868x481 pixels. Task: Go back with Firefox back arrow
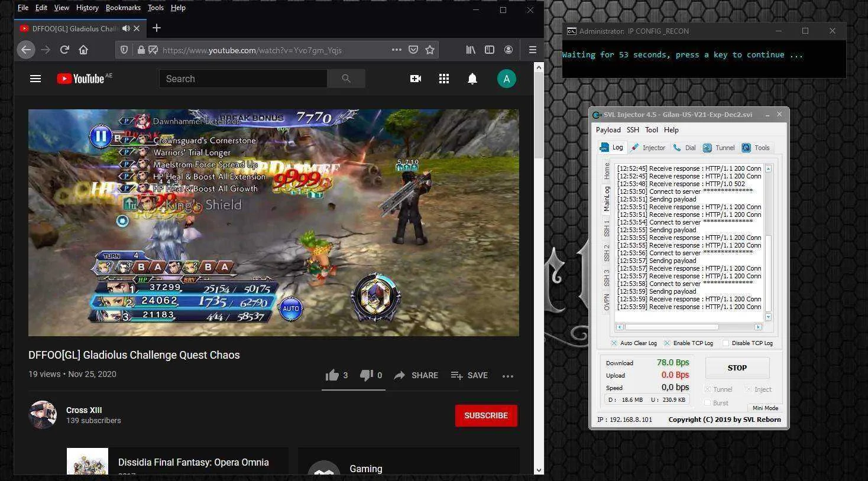pos(25,50)
